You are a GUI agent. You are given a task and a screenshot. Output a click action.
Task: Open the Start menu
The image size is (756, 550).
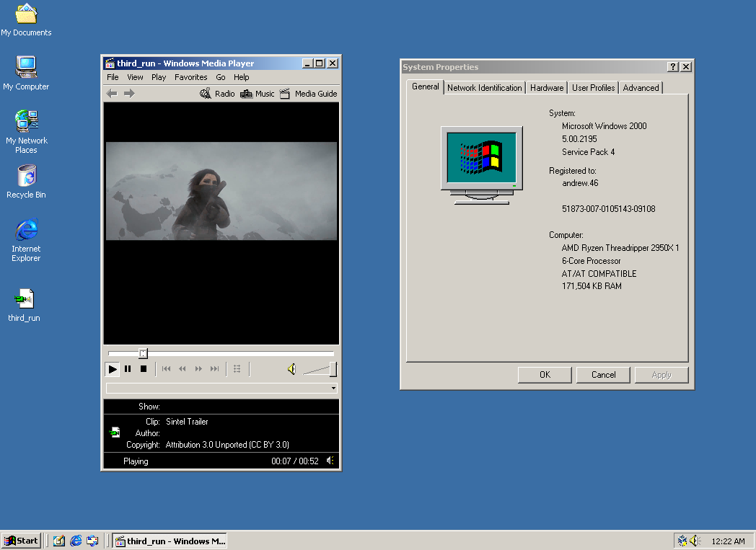(21, 541)
